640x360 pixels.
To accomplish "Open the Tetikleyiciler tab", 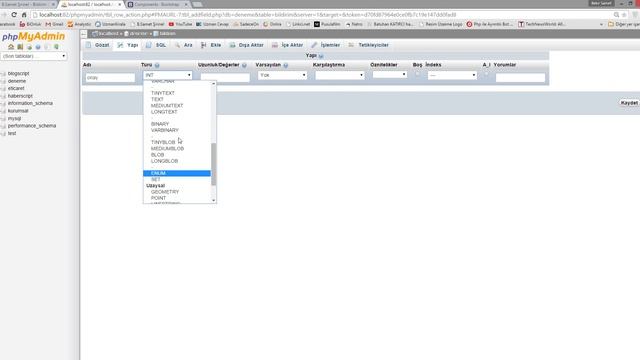I will pos(369,45).
